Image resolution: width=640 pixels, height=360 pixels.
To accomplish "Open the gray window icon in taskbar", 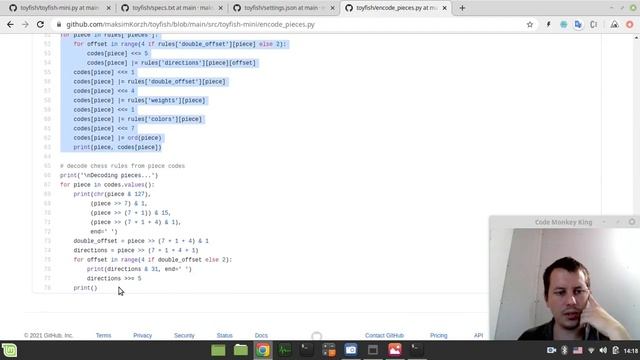I will 373,350.
